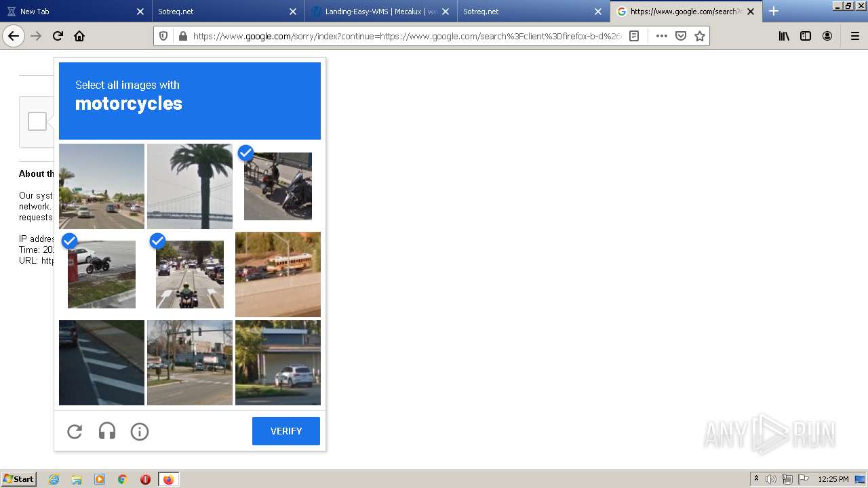Image resolution: width=868 pixels, height=488 pixels.
Task: Close the Landing-Easy-WMS tab
Action: point(446,12)
